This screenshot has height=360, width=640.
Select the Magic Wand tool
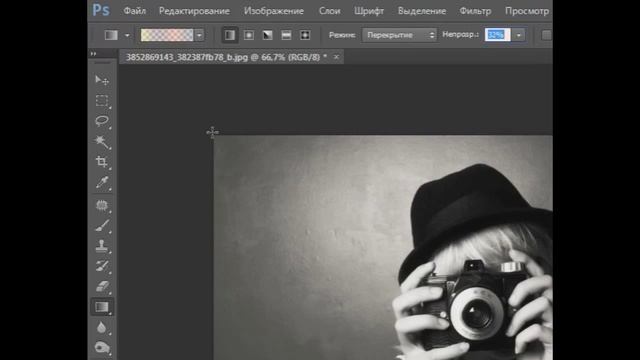pyautogui.click(x=102, y=142)
